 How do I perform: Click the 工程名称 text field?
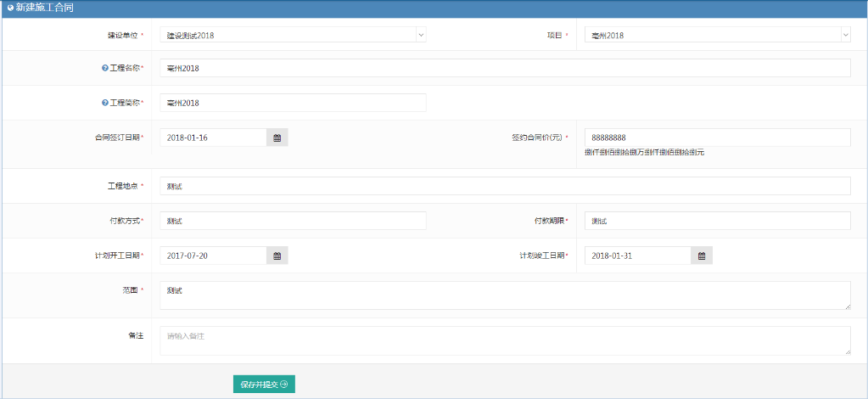click(505, 68)
